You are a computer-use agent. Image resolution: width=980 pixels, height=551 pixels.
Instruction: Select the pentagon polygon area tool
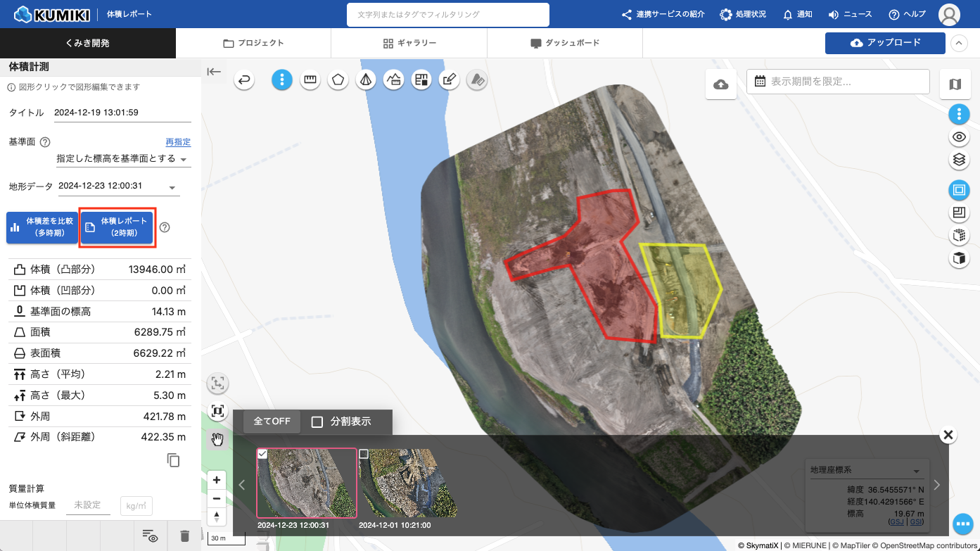(x=338, y=80)
